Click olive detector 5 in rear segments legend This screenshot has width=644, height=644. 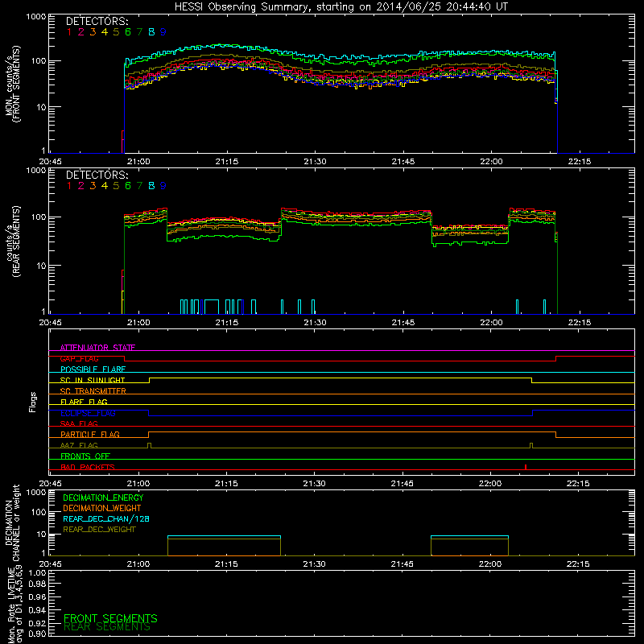click(x=116, y=186)
